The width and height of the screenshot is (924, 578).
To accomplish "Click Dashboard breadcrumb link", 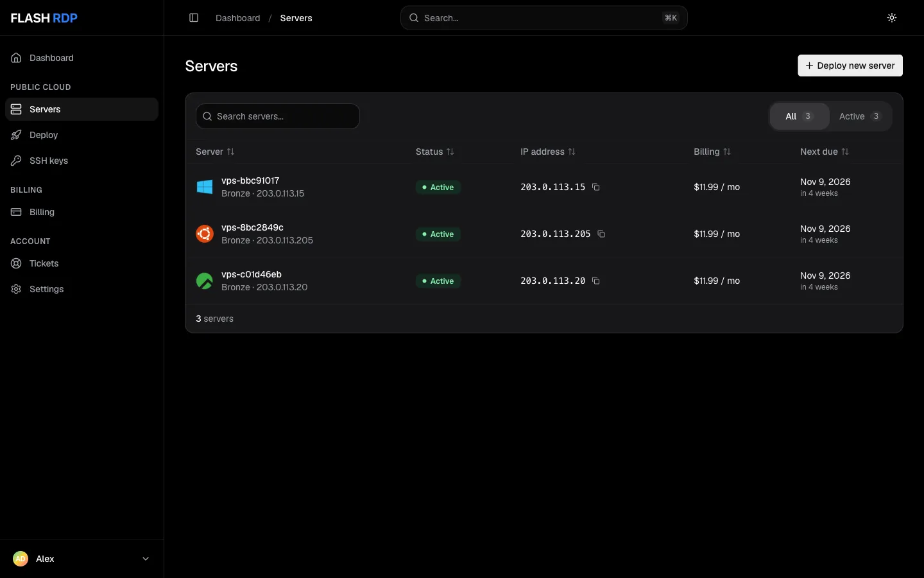I will 238,18.
